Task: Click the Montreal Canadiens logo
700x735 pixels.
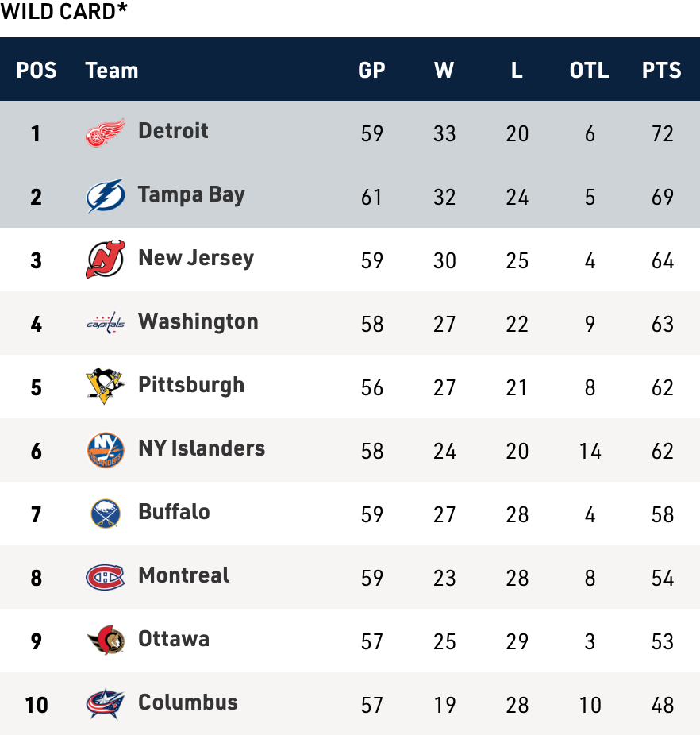Action: (106, 577)
